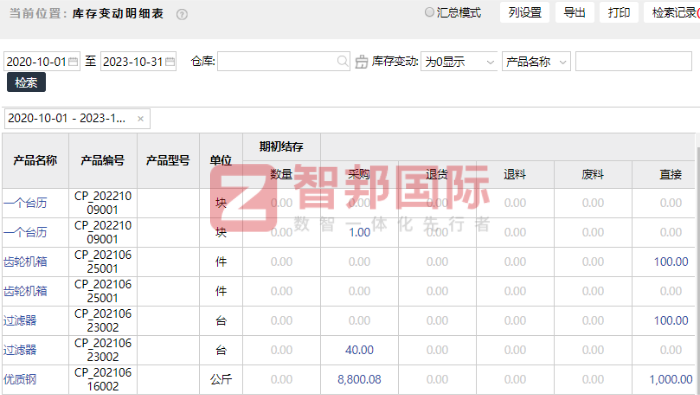Click the 产品型号 column header
Image resolution: width=700 pixels, height=395 pixels.
click(168, 161)
